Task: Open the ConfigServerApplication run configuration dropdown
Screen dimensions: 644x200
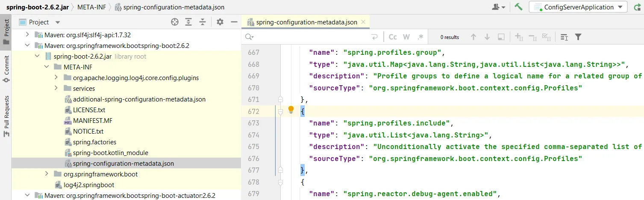Action: [x=578, y=7]
